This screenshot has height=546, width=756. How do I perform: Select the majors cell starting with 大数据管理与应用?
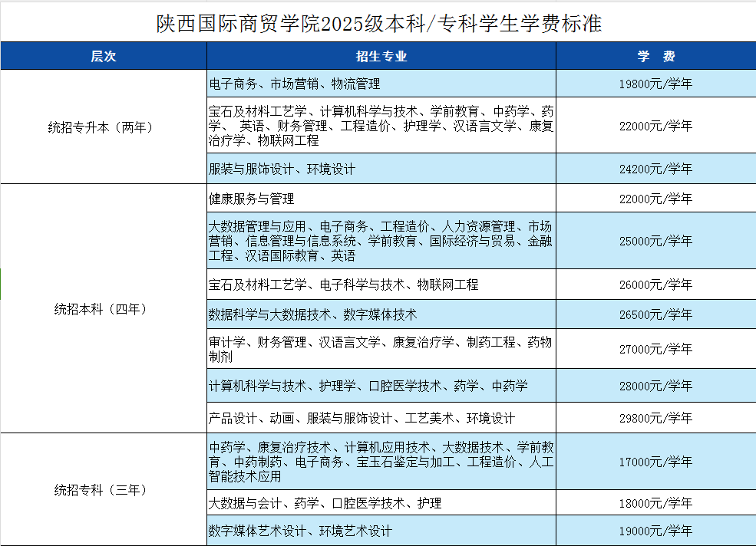[381, 241]
